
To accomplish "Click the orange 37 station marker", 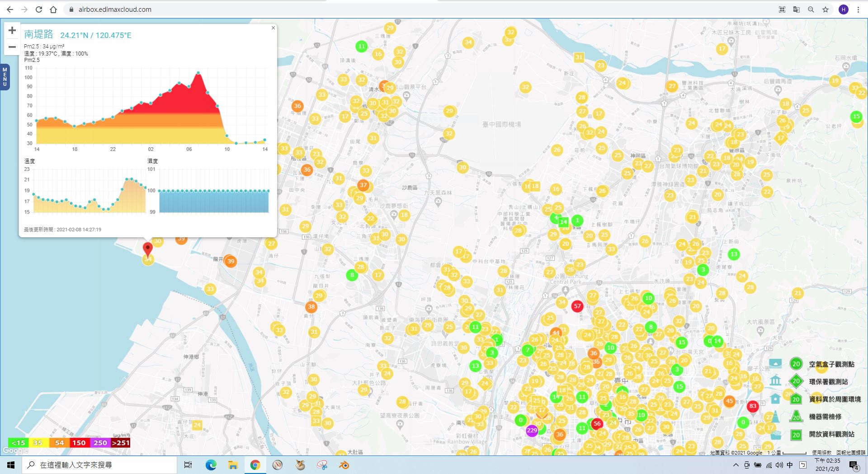I will point(363,185).
